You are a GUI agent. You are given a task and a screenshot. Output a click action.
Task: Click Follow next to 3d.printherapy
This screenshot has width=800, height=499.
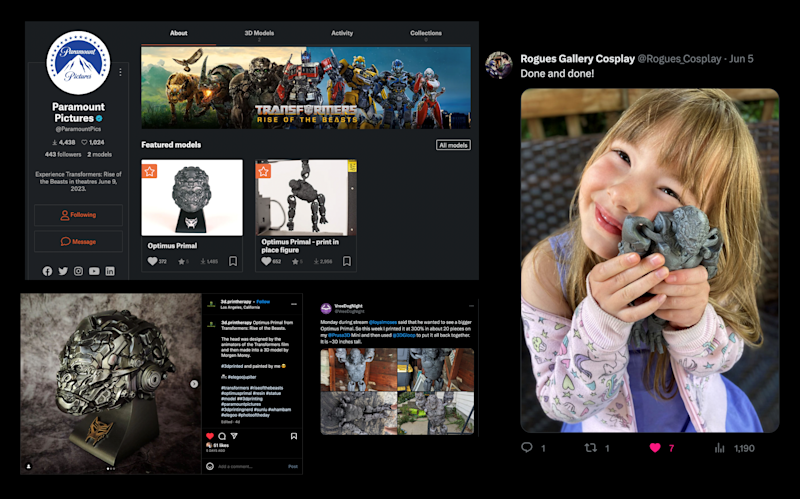pyautogui.click(x=263, y=302)
